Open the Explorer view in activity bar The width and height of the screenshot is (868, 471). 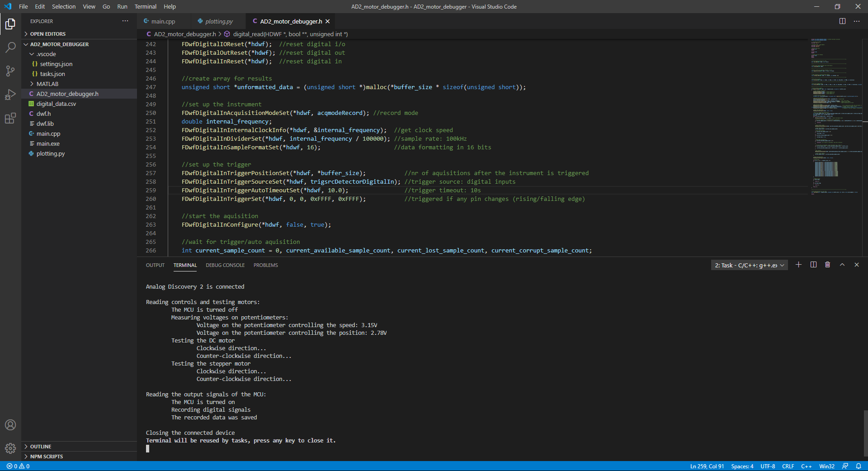[10, 24]
